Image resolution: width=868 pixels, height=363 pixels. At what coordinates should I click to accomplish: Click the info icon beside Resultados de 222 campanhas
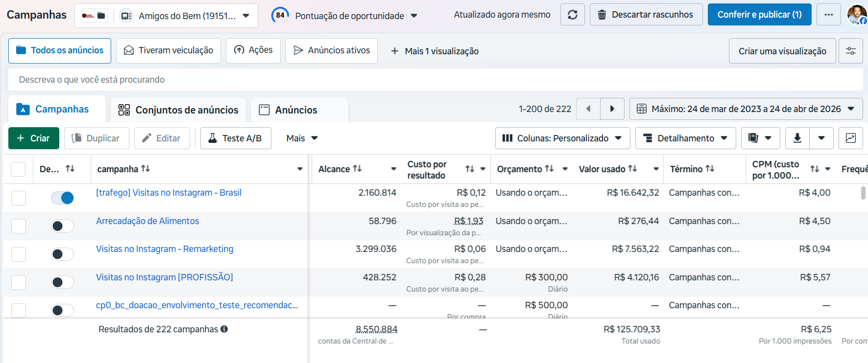pos(224,329)
